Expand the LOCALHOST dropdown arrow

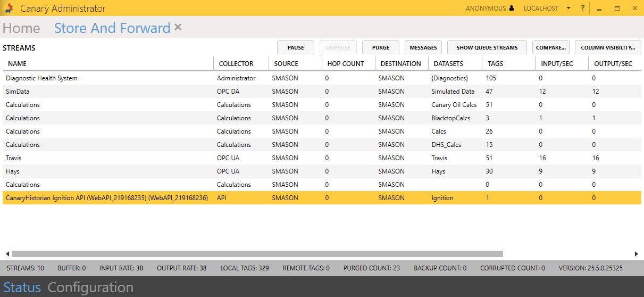(x=568, y=9)
